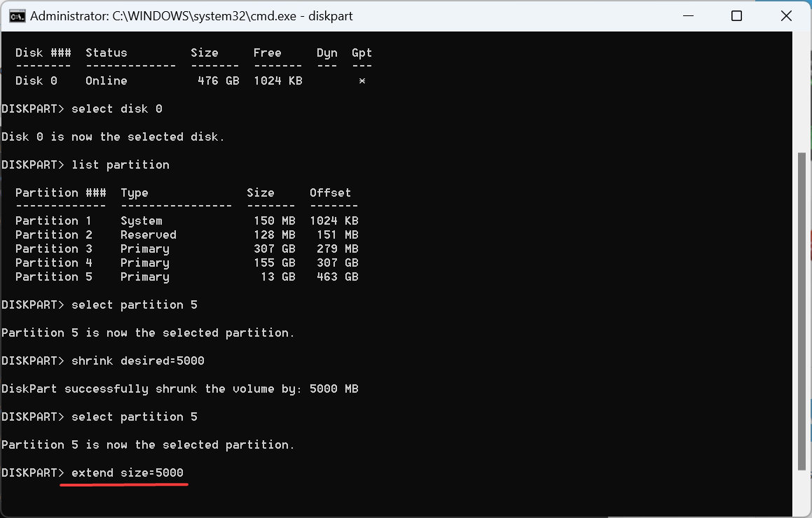Click the '155 GB' partition size
The width and height of the screenshot is (812, 518).
[275, 262]
